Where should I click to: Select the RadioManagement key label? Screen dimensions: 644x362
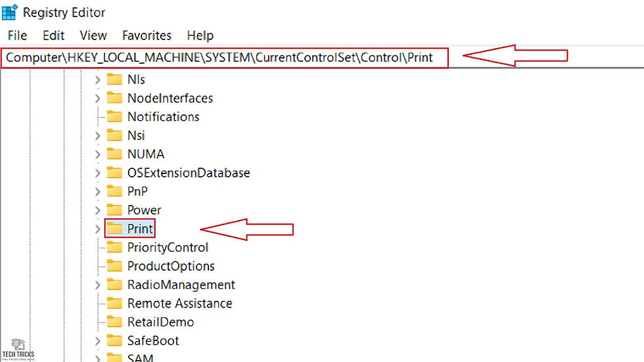click(181, 285)
